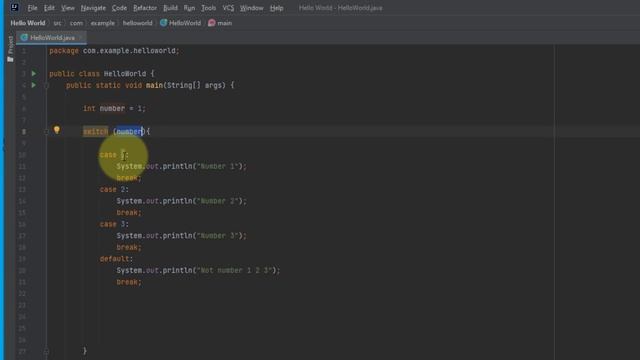Click the com breadcrumb
Viewport: 640px width, 360px height.
click(76, 23)
